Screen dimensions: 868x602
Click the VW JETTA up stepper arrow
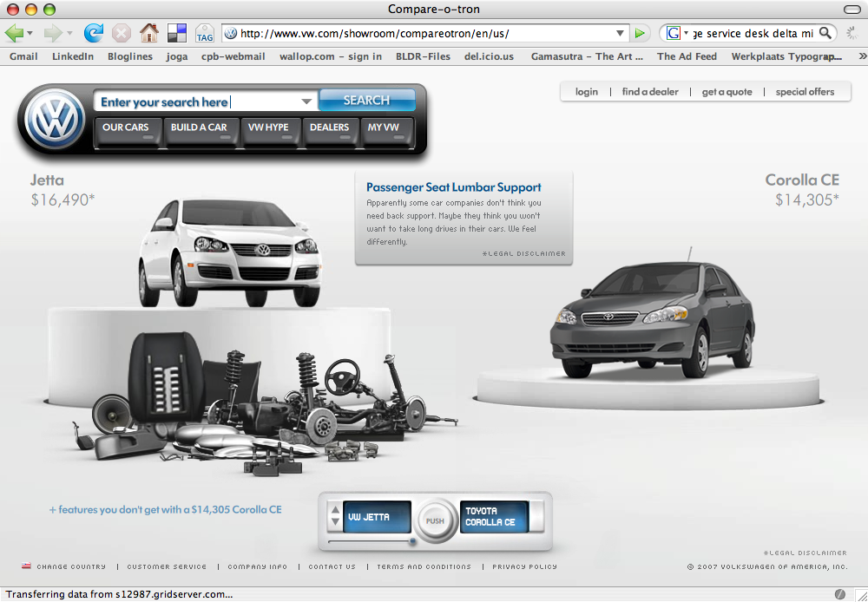(x=335, y=508)
